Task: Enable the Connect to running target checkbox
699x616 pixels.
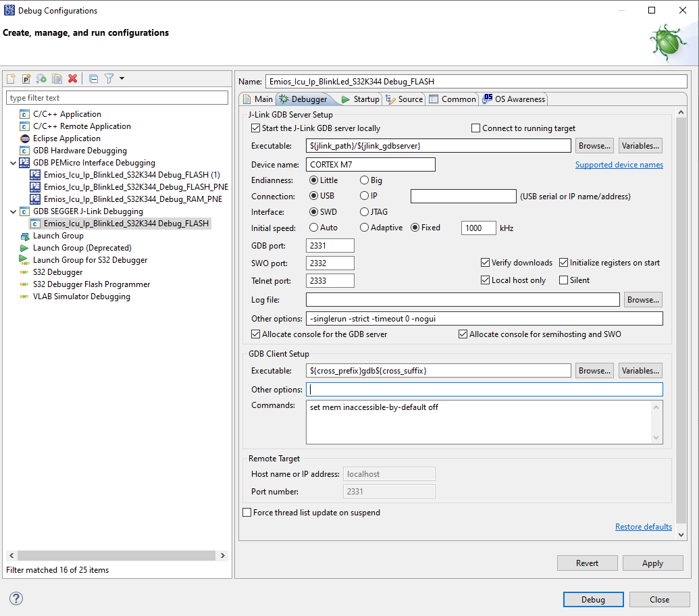Action: tap(475, 128)
